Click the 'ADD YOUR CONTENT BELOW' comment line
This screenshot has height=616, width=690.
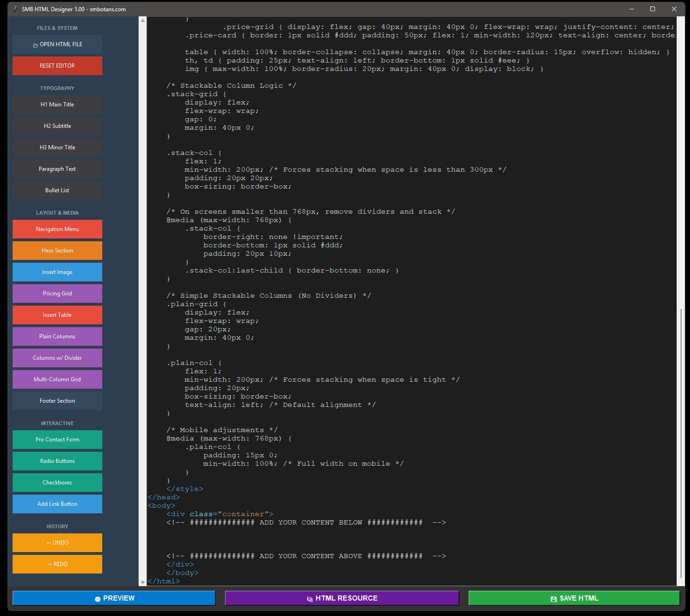click(x=306, y=522)
